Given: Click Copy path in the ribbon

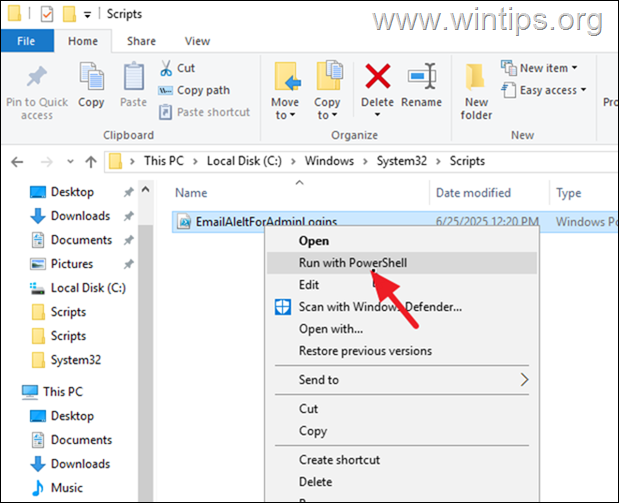Looking at the screenshot, I should (194, 90).
